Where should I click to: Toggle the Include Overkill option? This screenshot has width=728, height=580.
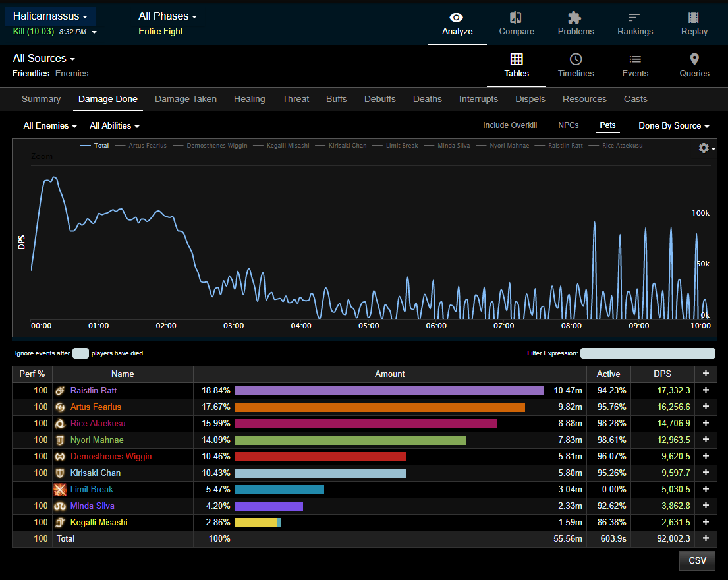tap(510, 125)
